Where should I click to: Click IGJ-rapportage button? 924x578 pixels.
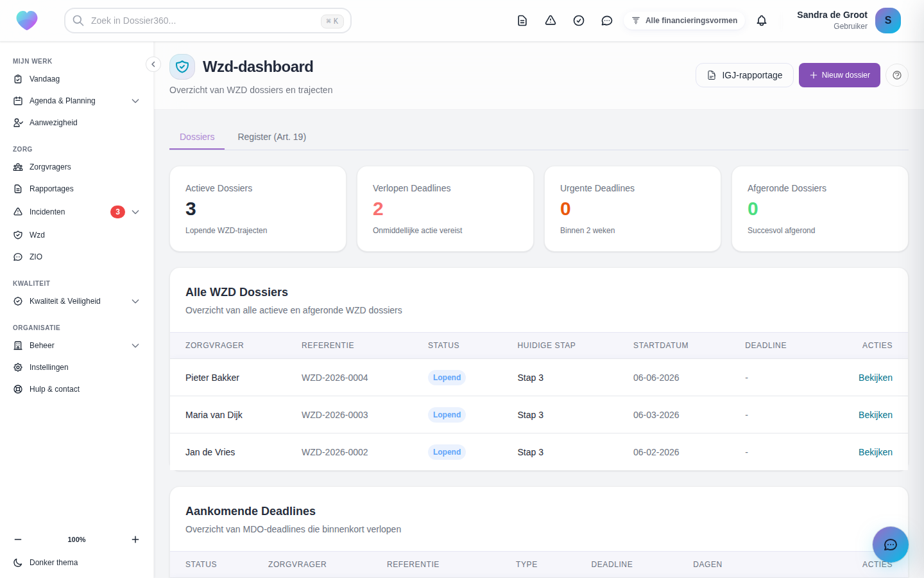click(744, 75)
